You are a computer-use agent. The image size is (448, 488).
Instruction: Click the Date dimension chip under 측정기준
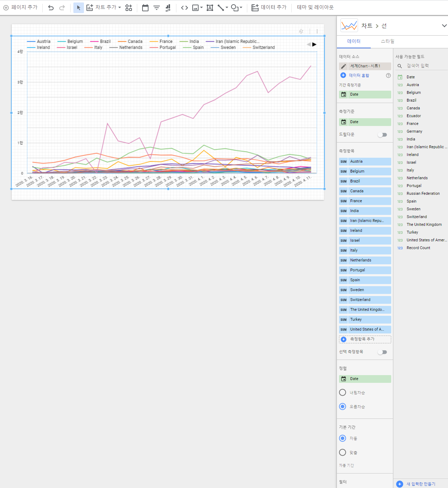[x=365, y=122]
